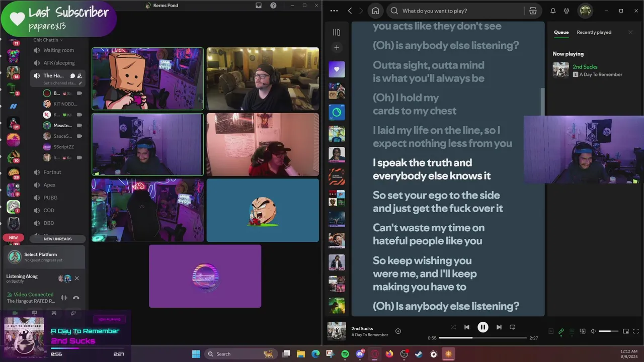Jump to lyric 'Can't waste my time on'
644x362 pixels.
(x=429, y=228)
